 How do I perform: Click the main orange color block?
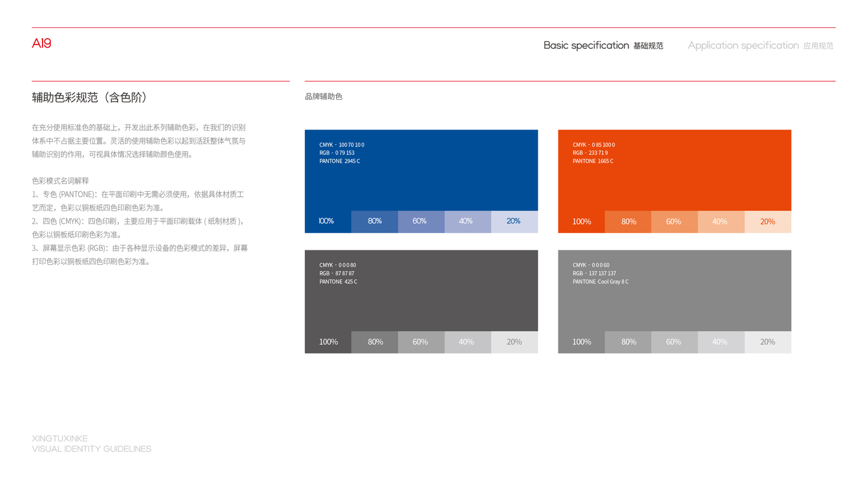[674, 170]
